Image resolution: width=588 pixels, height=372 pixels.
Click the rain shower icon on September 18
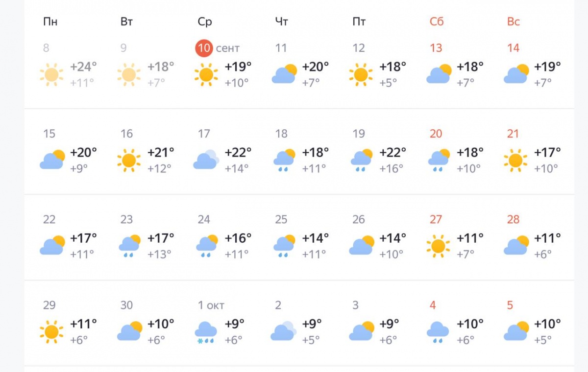click(283, 160)
